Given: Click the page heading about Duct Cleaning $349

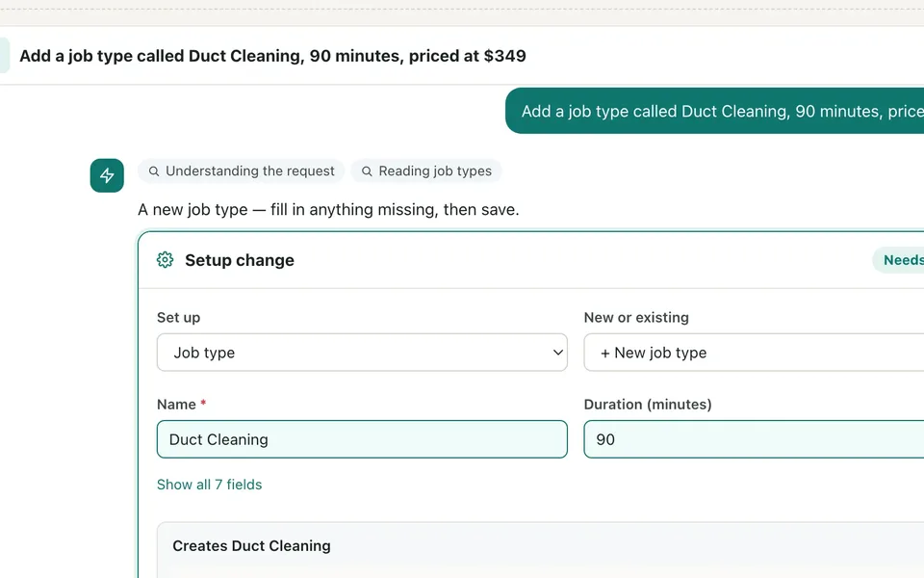Looking at the screenshot, I should (272, 56).
